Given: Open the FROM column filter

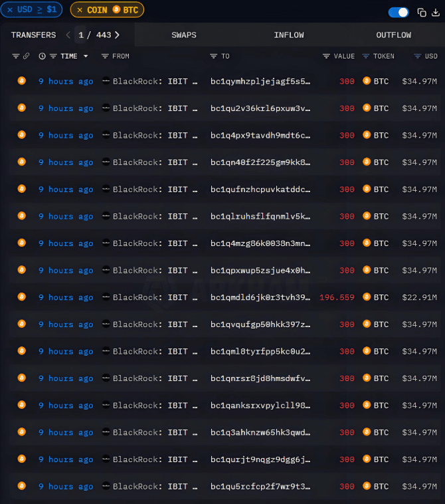Looking at the screenshot, I should coord(105,57).
